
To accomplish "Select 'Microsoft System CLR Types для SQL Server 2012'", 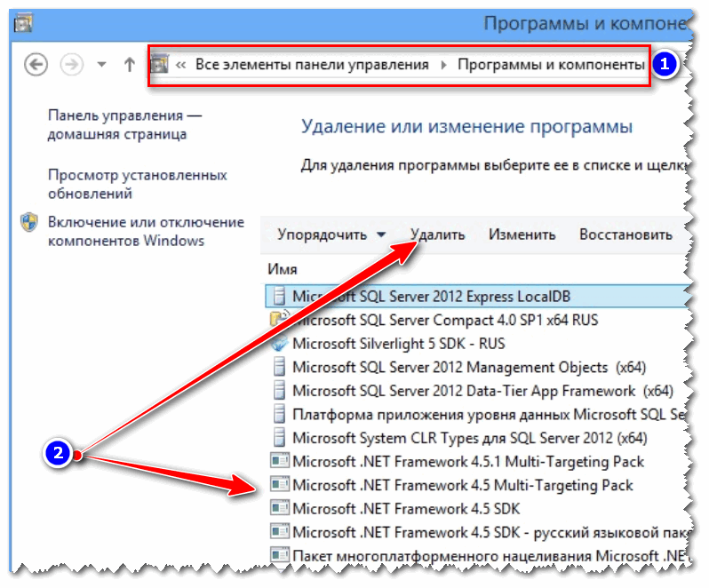I will [x=470, y=438].
